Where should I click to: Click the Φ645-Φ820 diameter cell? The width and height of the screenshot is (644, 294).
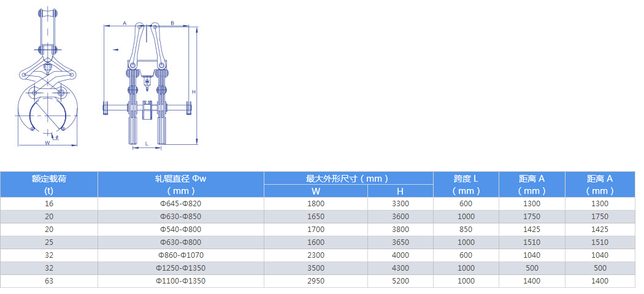coord(180,204)
